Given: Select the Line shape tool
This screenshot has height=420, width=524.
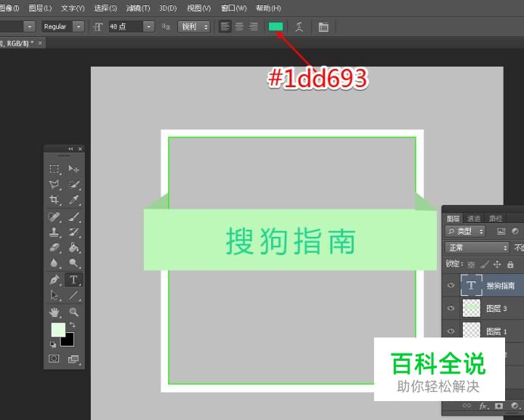Looking at the screenshot, I should click(x=73, y=295).
